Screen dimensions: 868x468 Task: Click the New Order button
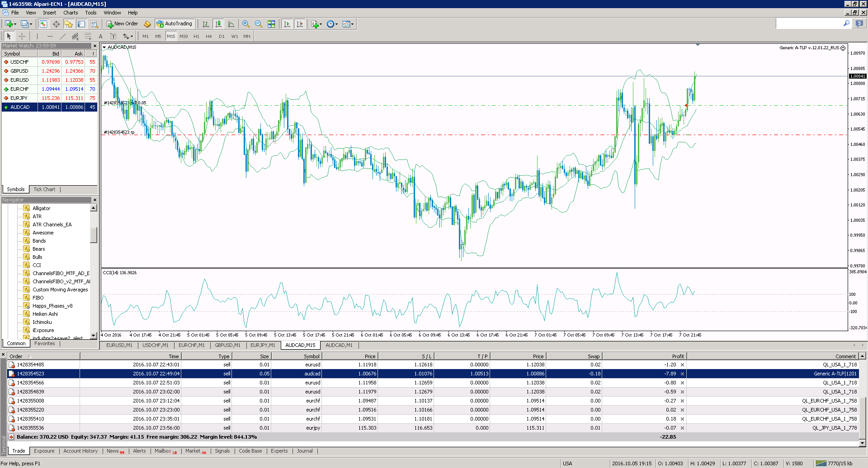[122, 24]
